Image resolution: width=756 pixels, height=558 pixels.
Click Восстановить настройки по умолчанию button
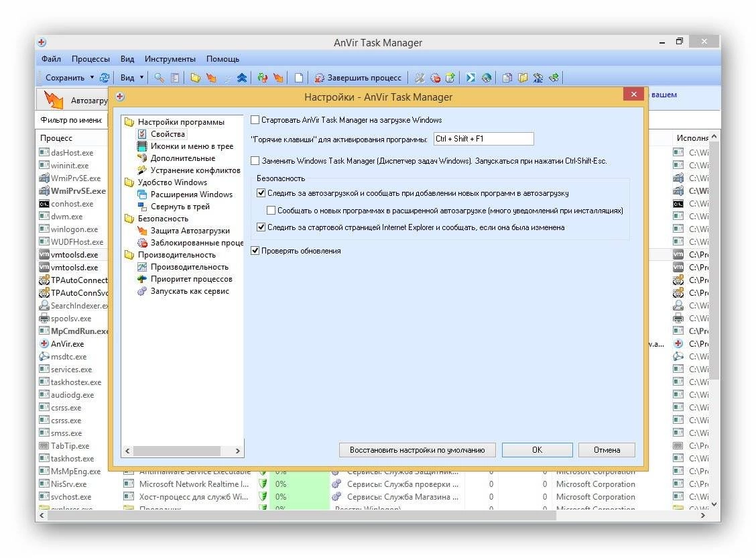(417, 450)
